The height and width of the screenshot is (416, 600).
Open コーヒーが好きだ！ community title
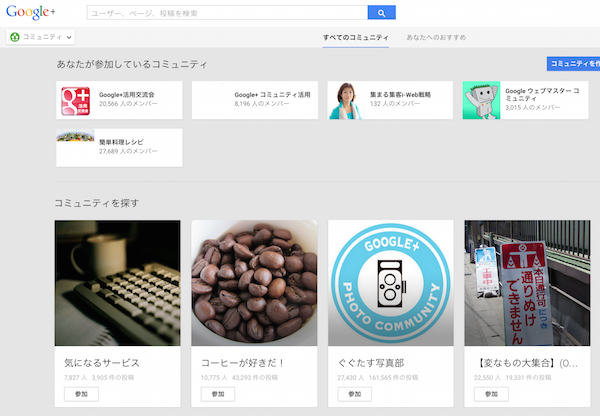point(243,363)
